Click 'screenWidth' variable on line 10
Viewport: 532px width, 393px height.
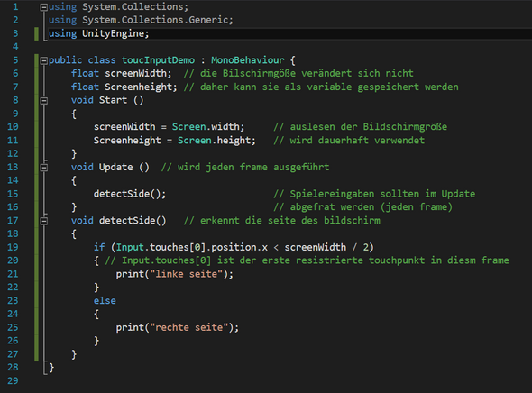coord(124,127)
